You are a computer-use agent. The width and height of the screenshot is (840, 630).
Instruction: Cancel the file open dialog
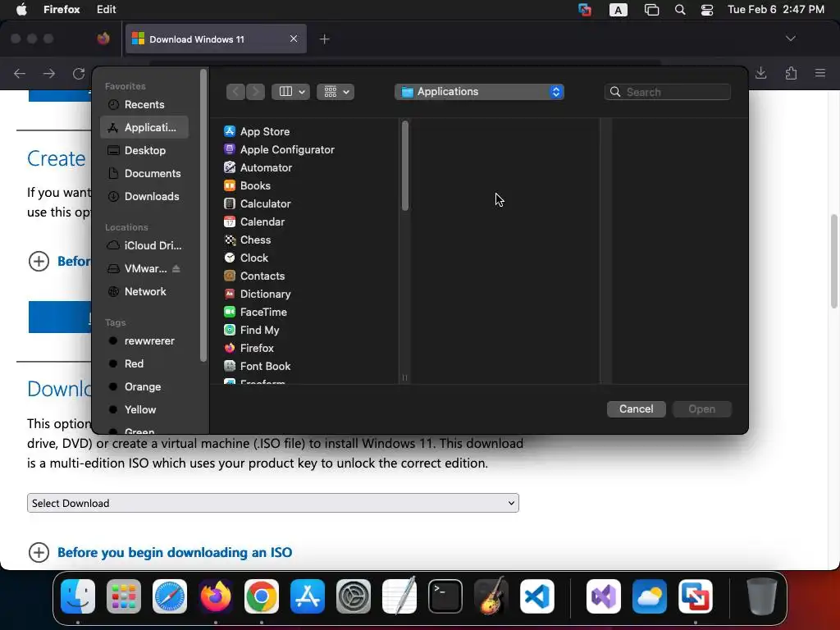point(636,409)
